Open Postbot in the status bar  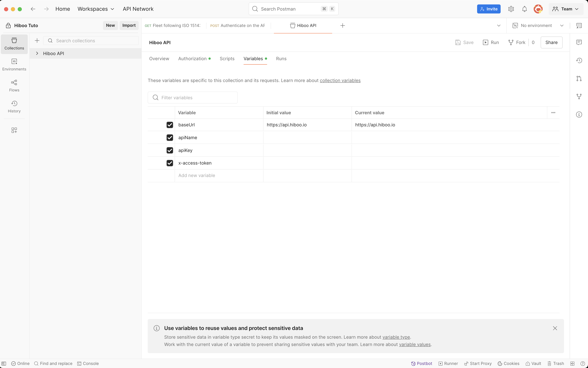pyautogui.click(x=421, y=363)
